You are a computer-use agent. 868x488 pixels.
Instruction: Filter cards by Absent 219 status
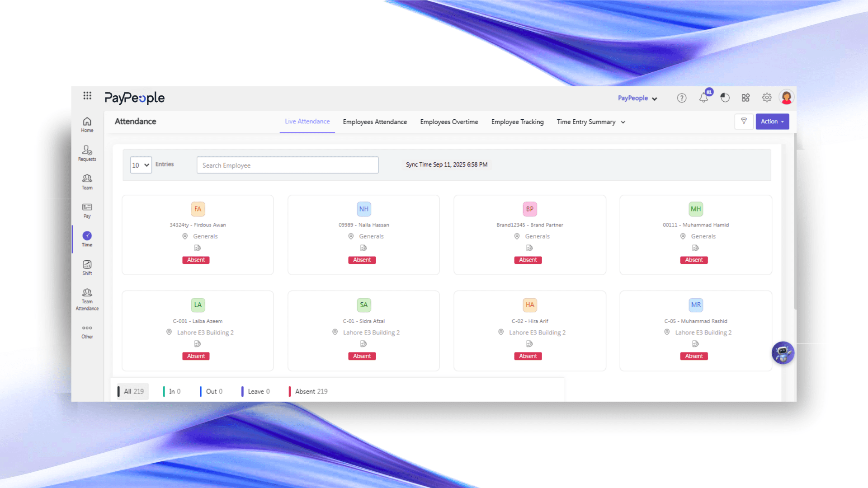pyautogui.click(x=311, y=391)
